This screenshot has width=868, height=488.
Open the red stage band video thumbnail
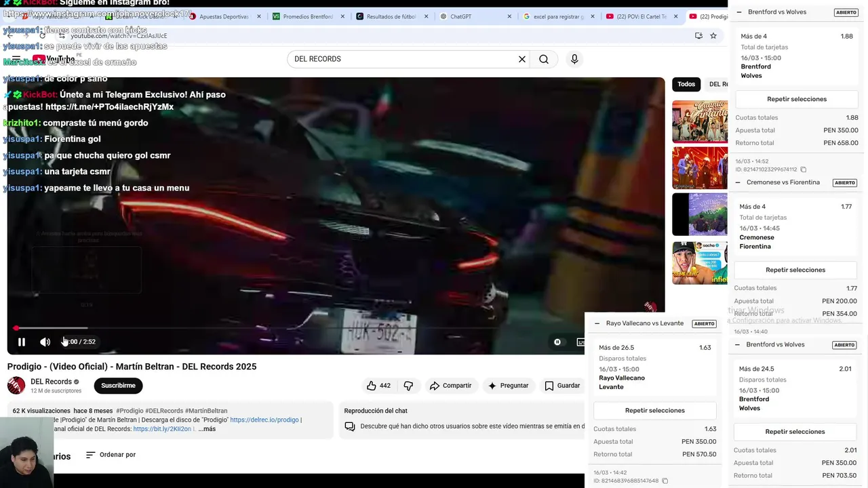[699, 167]
